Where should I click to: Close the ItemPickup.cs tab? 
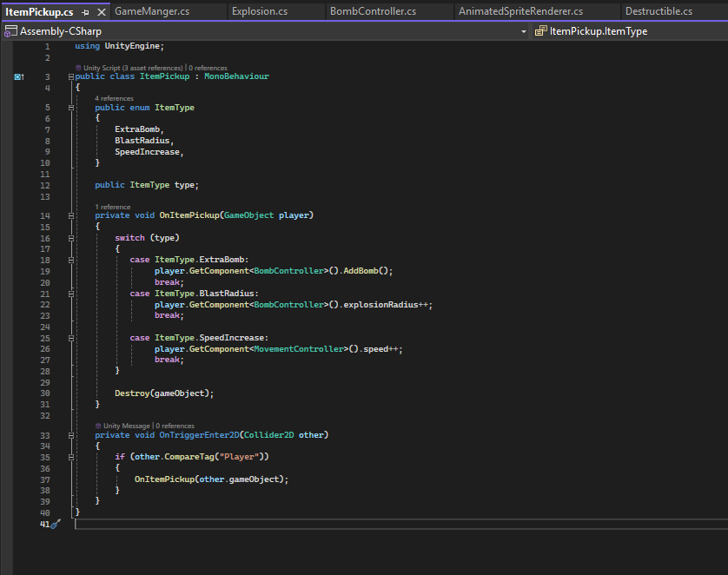pyautogui.click(x=101, y=12)
